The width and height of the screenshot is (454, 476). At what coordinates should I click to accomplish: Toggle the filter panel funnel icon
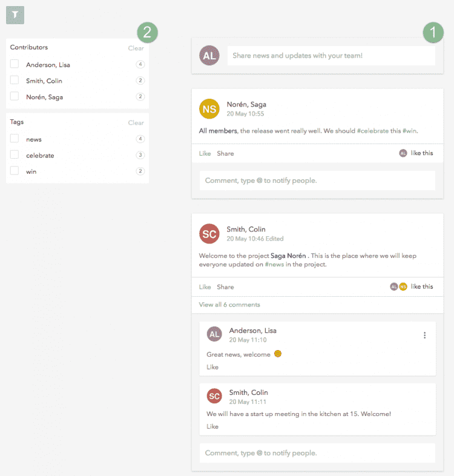pyautogui.click(x=15, y=15)
